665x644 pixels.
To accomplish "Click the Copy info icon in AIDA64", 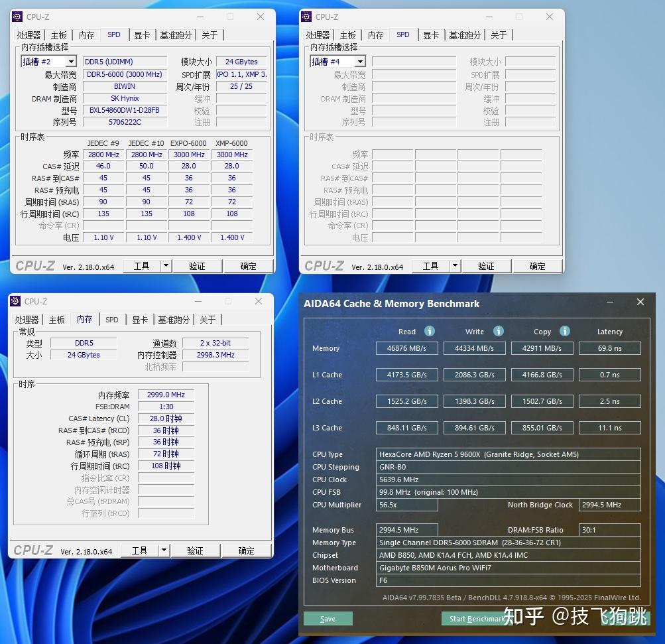I will [564, 331].
